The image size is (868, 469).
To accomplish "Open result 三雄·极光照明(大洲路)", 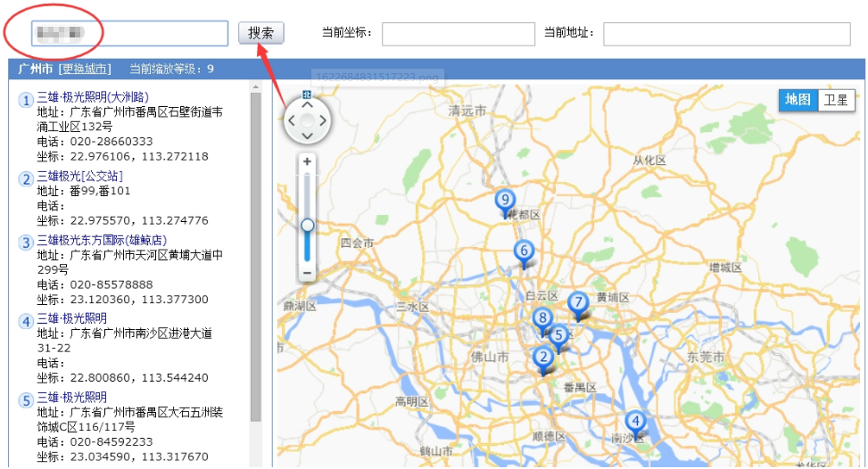I will tap(93, 97).
